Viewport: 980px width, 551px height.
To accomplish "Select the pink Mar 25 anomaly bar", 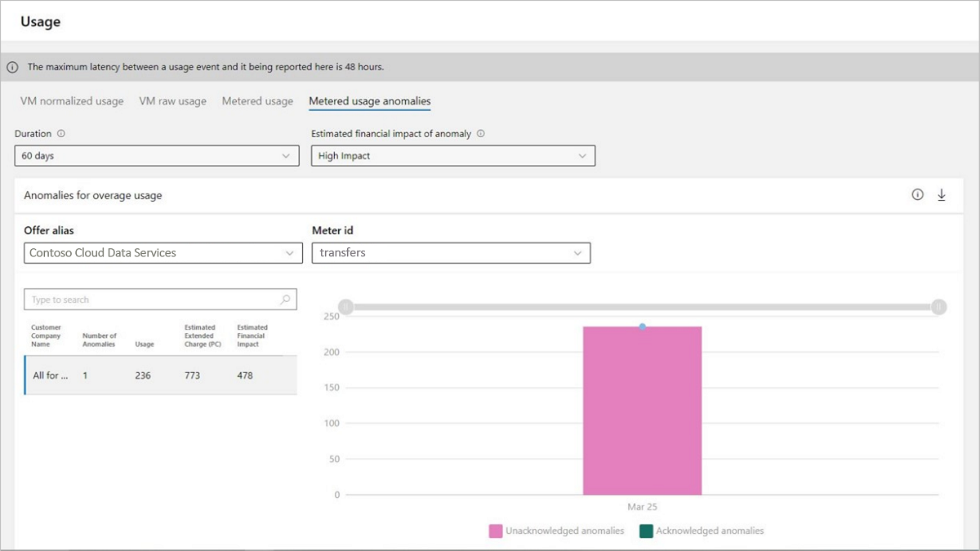I will click(642, 411).
